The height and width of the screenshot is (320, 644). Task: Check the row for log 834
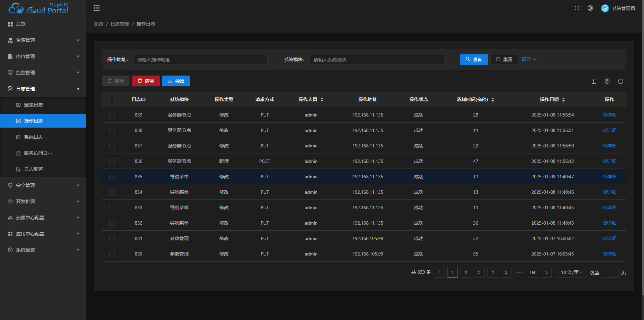coord(112,192)
